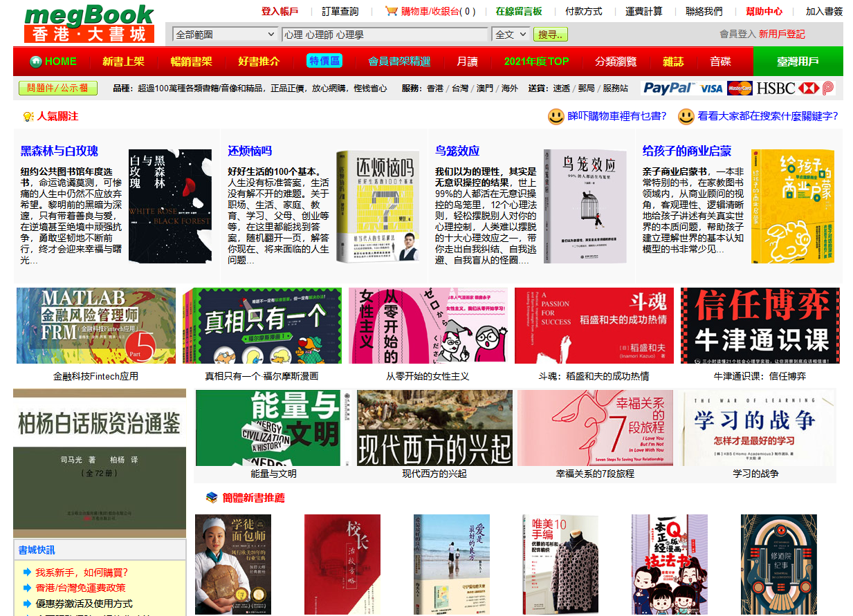Click the 学徒面包师 book cover
The height and width of the screenshot is (616, 853).
(x=233, y=564)
